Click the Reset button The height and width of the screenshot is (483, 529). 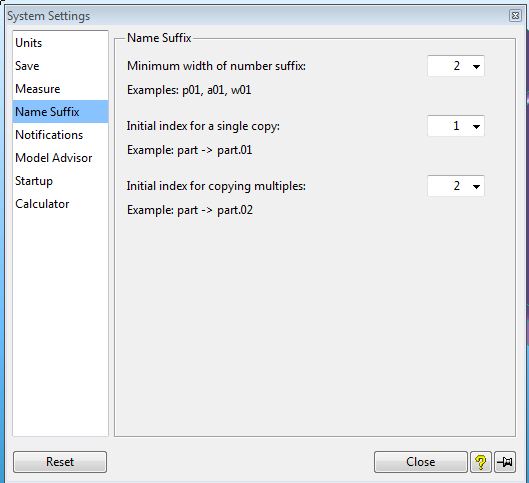click(x=60, y=462)
